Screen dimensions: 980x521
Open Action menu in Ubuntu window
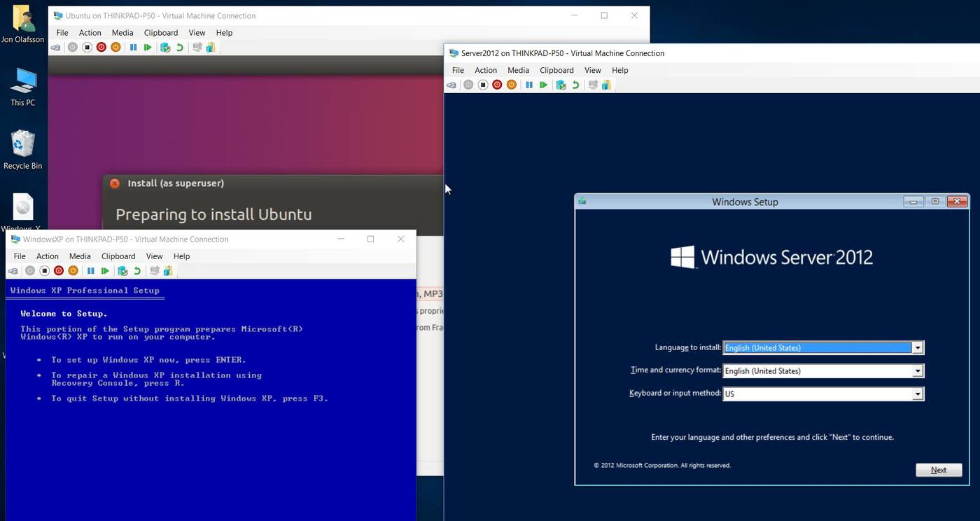pyautogui.click(x=90, y=33)
